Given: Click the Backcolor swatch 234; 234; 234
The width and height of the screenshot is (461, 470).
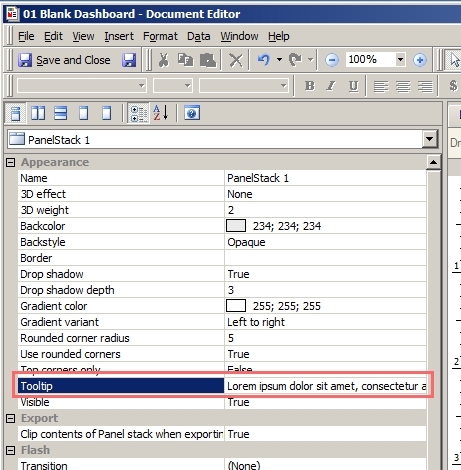Looking at the screenshot, I should [236, 226].
